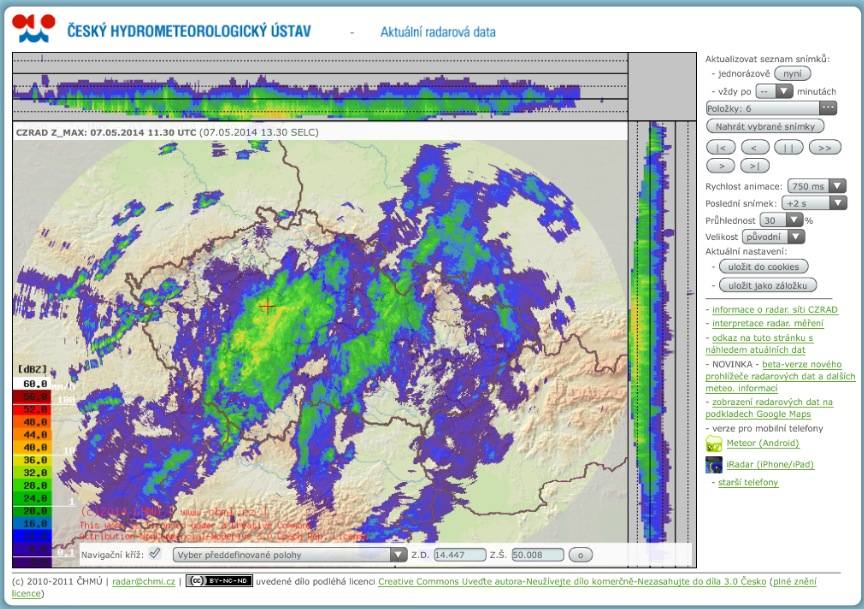Click the 28.0 dBZ green legend swatch

32,485
